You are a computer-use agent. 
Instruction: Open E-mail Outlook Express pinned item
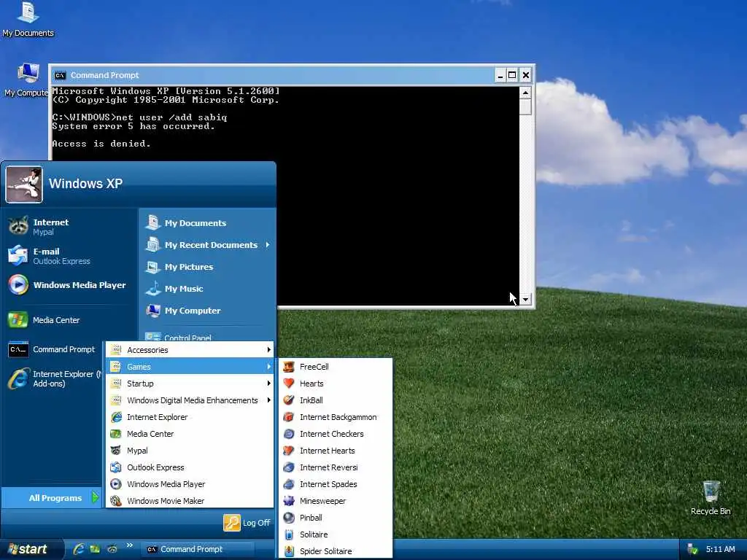tap(69, 256)
